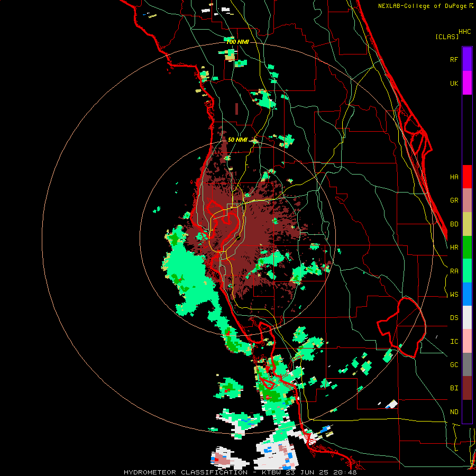Select the "HA" legend label
476x476 pixels.
(454, 177)
